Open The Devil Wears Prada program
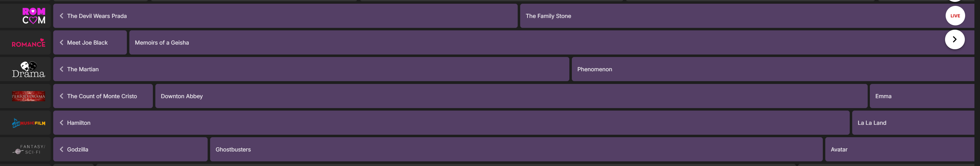 tap(285, 16)
